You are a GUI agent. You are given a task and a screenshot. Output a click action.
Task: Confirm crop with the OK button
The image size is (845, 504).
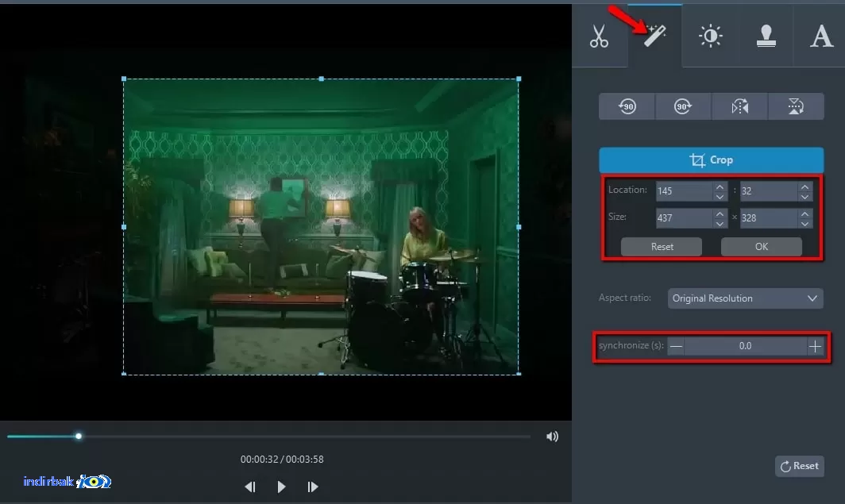point(762,247)
